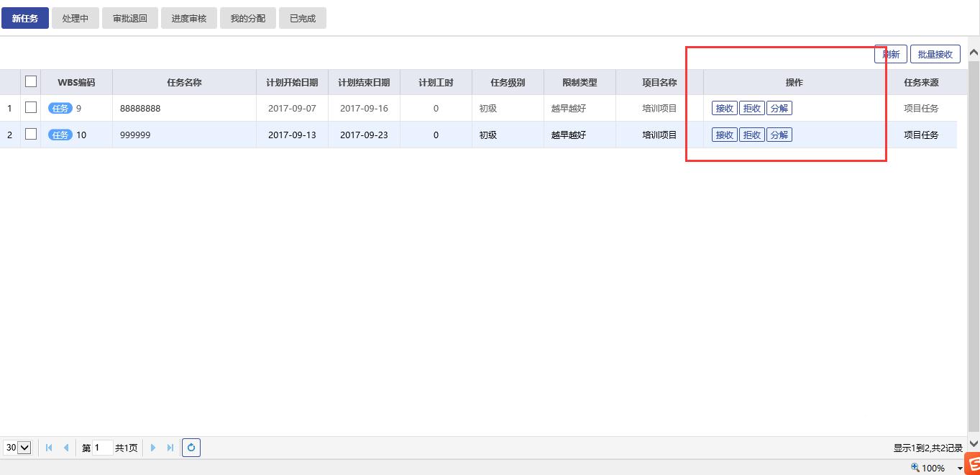This screenshot has width=980, height=475.
Task: Open the 已完成 tab
Action: click(303, 19)
